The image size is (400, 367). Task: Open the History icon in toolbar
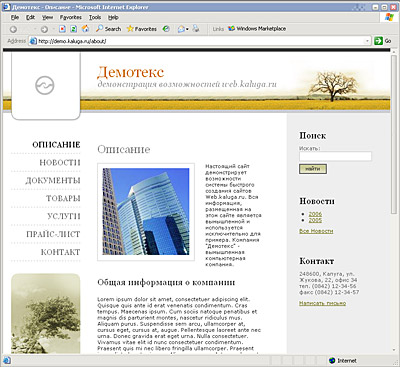click(166, 29)
